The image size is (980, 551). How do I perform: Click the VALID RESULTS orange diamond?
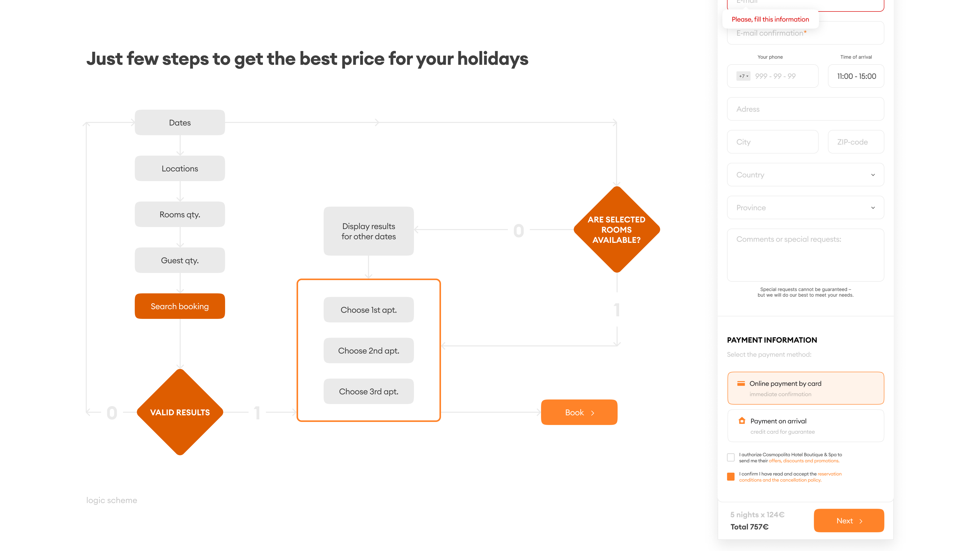tap(180, 412)
